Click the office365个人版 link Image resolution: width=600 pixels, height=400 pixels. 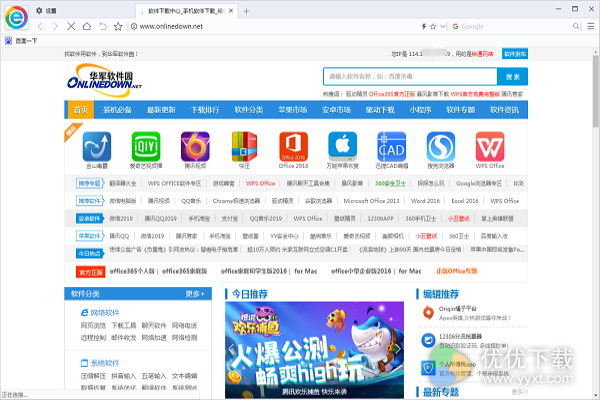pyautogui.click(x=132, y=271)
